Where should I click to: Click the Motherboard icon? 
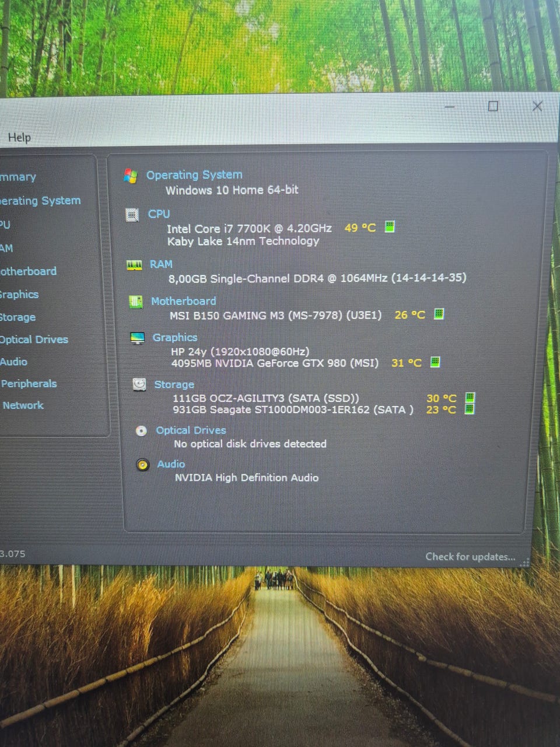tap(136, 302)
